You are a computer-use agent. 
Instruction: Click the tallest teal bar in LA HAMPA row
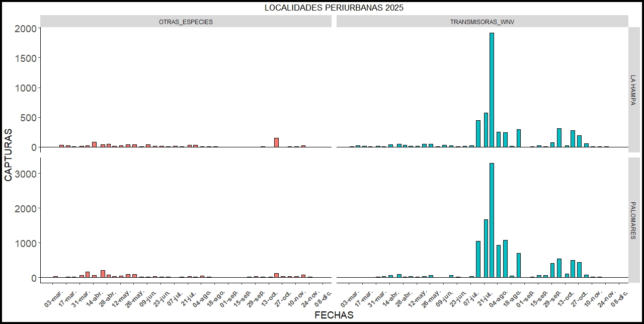point(492,90)
